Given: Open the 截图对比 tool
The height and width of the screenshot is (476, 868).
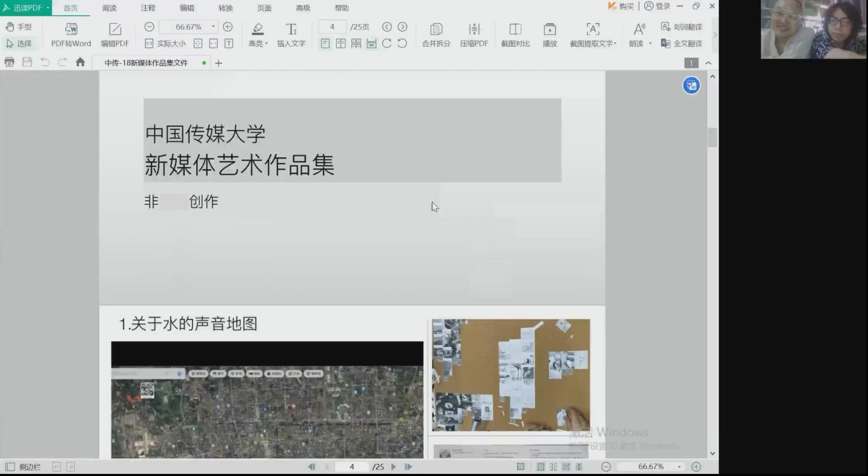Looking at the screenshot, I should pos(515,34).
